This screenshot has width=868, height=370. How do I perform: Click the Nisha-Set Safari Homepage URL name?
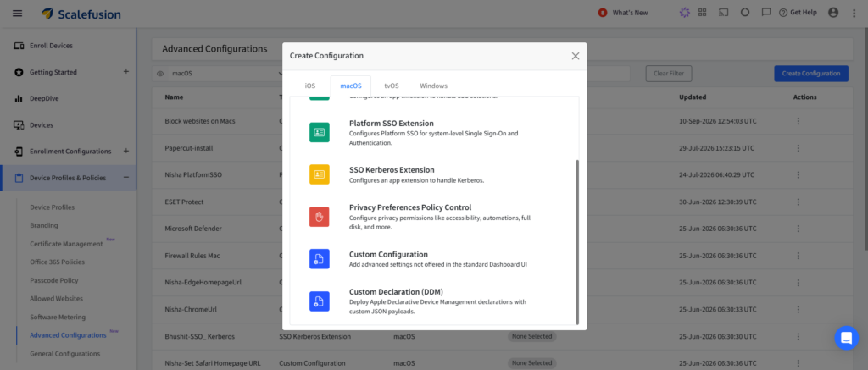coord(213,363)
